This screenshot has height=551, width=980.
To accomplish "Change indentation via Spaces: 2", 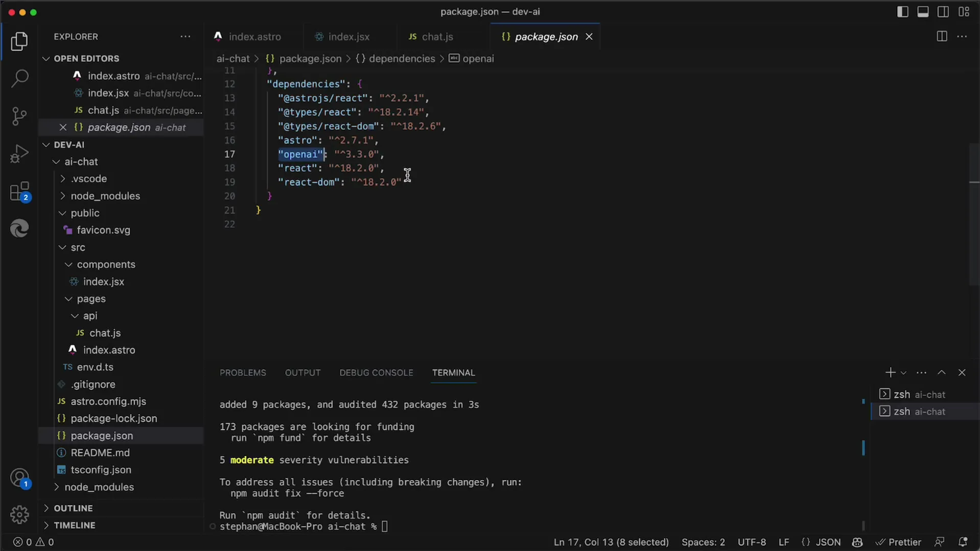I will (x=703, y=542).
